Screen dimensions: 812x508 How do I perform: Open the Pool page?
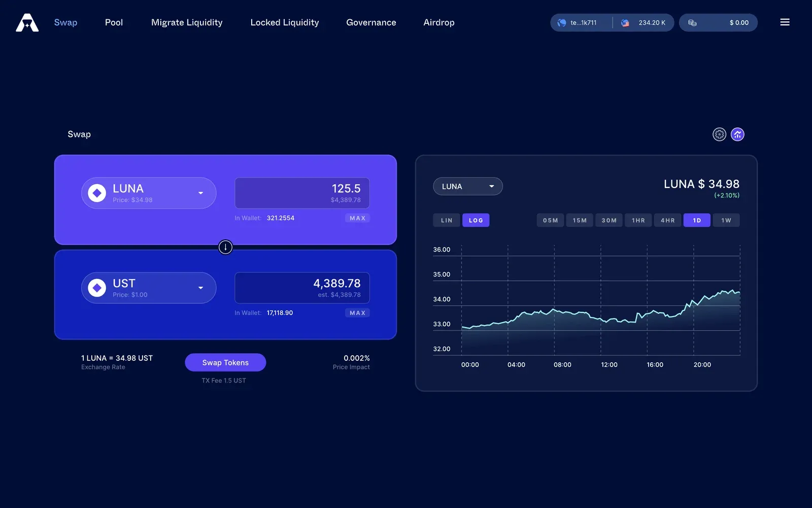pyautogui.click(x=114, y=22)
